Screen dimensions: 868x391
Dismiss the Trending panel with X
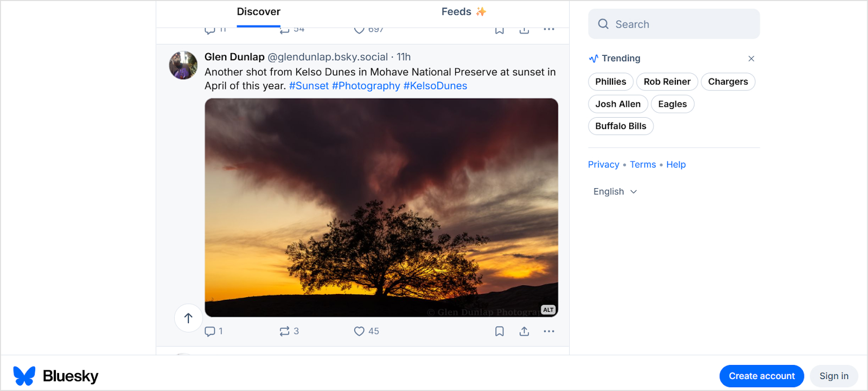[751, 59]
